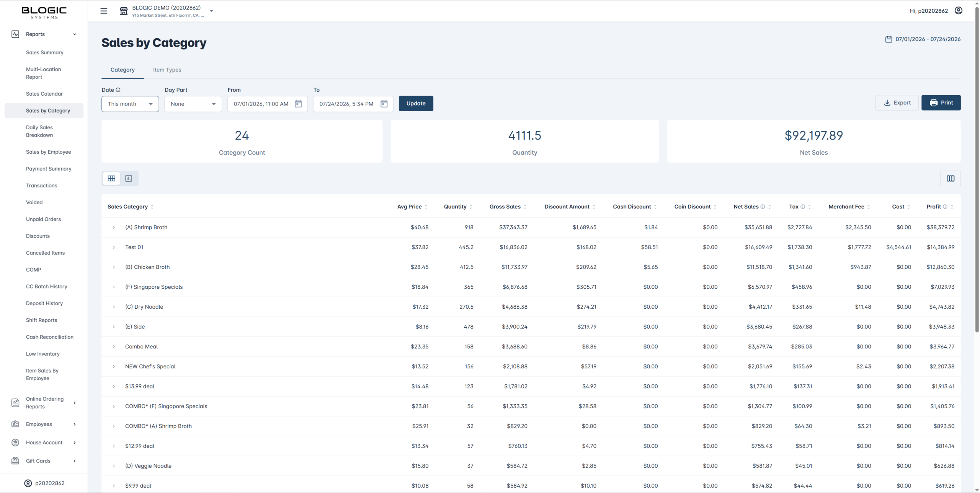The width and height of the screenshot is (980, 493).
Task: Open the To date calendar picker
Action: (x=384, y=104)
